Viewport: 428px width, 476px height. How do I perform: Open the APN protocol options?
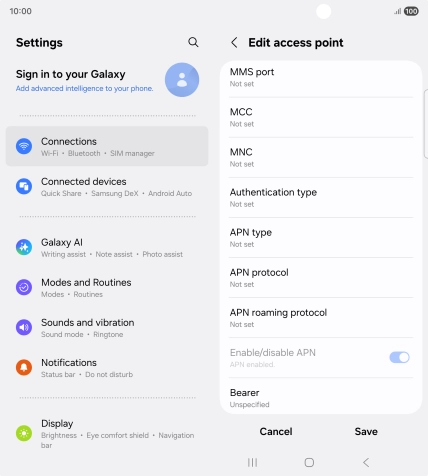[321, 278]
